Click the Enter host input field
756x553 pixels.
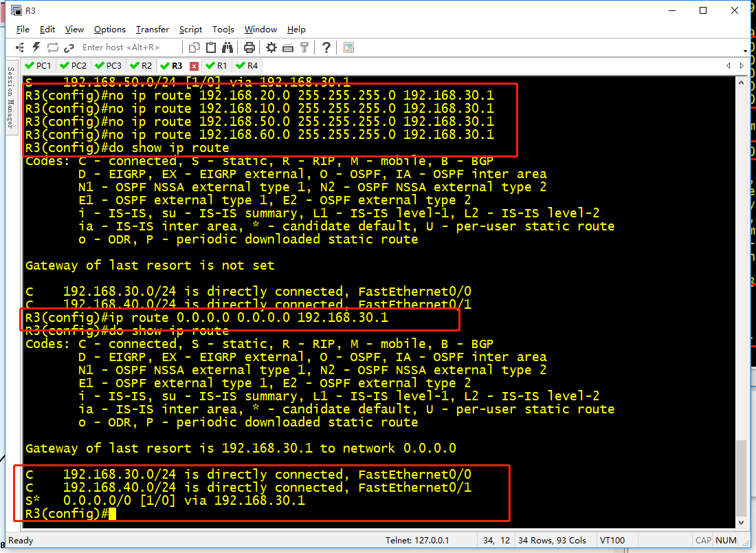(x=129, y=47)
